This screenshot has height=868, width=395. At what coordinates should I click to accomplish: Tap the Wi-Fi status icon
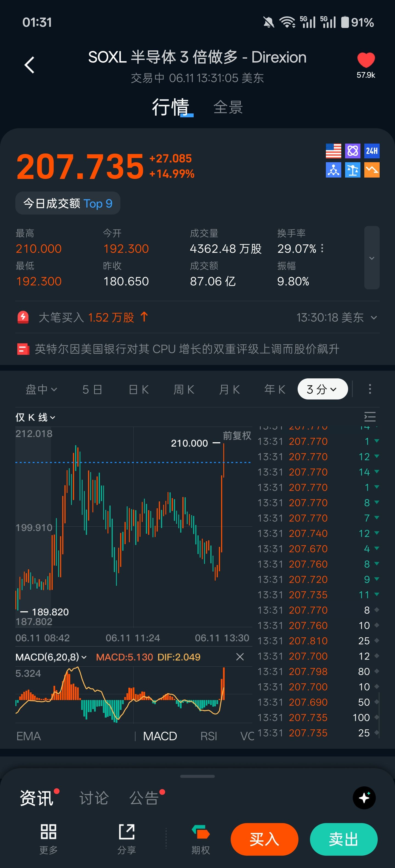tap(287, 22)
